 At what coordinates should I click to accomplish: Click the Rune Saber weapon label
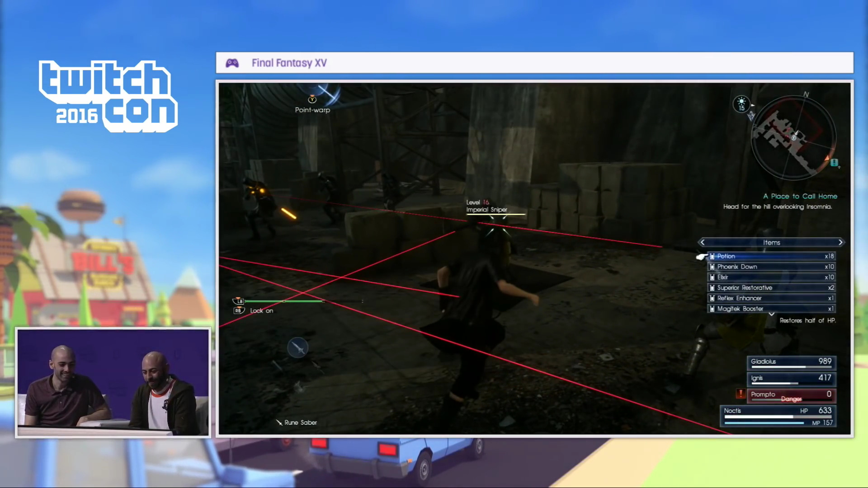click(301, 422)
